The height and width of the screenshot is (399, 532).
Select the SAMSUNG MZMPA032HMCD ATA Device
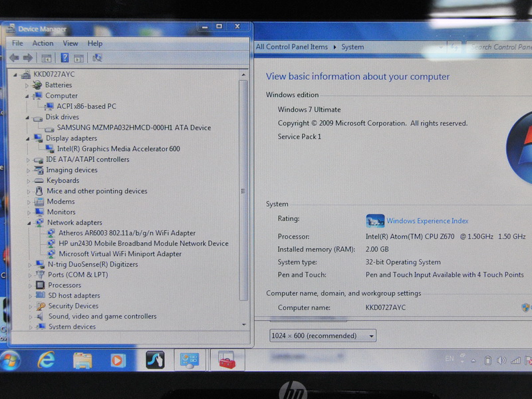pos(134,128)
